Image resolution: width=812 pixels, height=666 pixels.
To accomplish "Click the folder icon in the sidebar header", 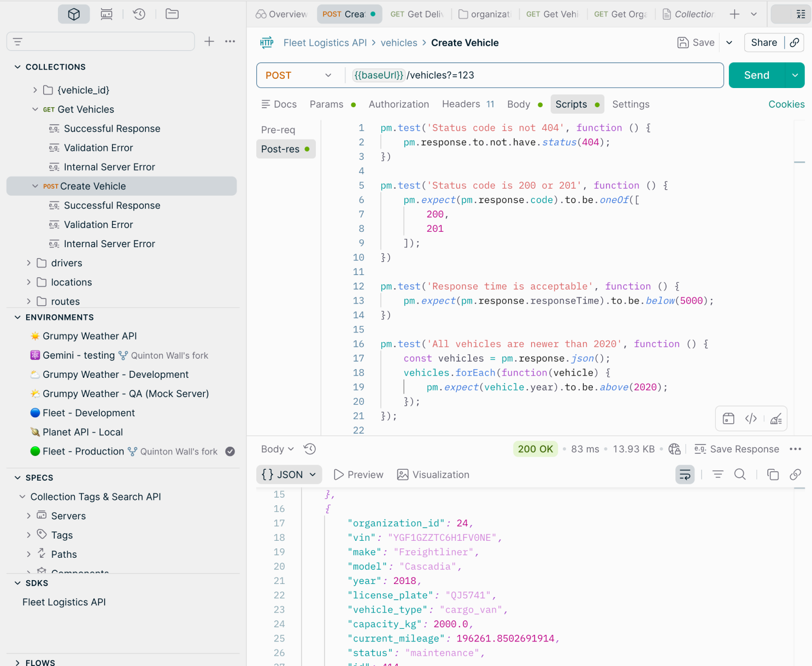I will coord(172,14).
